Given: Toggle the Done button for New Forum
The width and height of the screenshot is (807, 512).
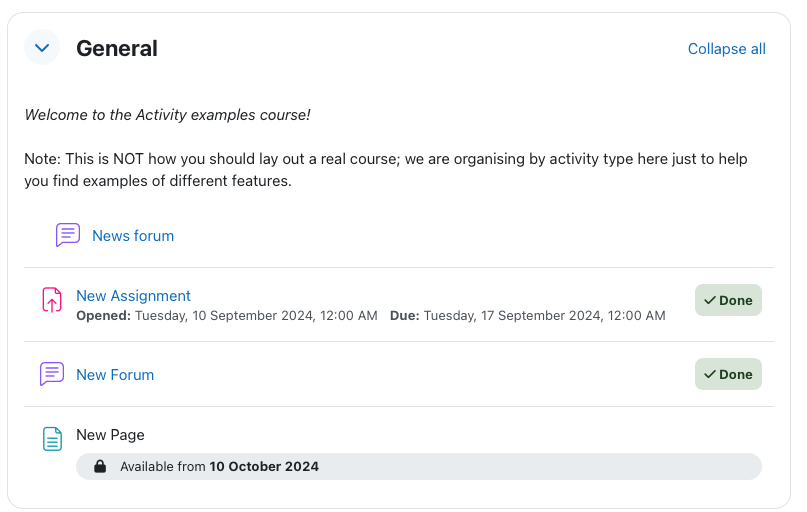Looking at the screenshot, I should tap(728, 374).
